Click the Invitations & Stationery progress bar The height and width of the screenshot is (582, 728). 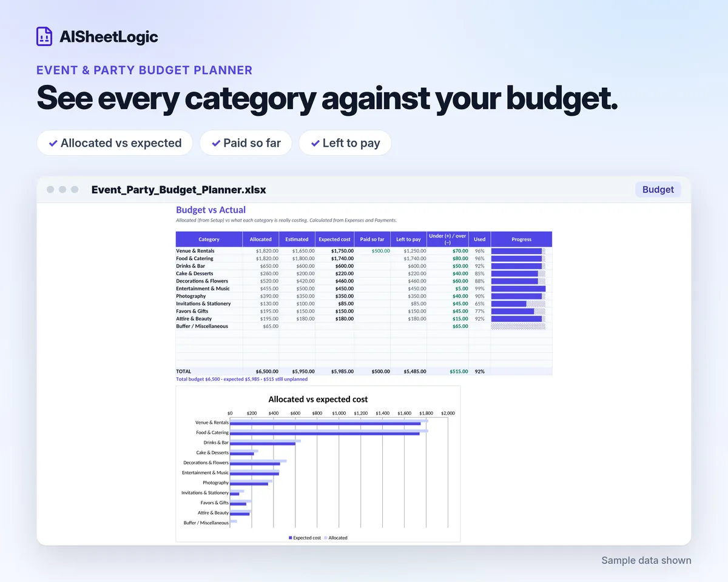(x=518, y=303)
